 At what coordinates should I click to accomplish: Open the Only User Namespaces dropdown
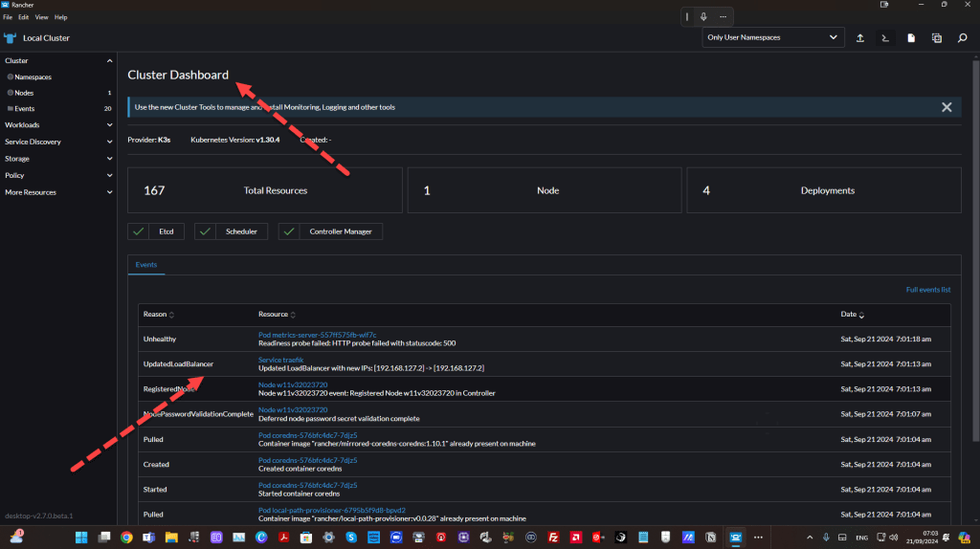(772, 37)
